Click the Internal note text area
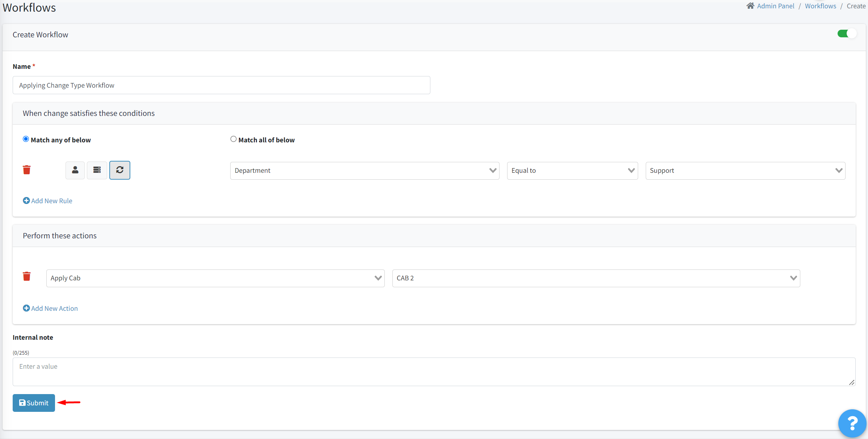The image size is (868, 439). tap(434, 372)
